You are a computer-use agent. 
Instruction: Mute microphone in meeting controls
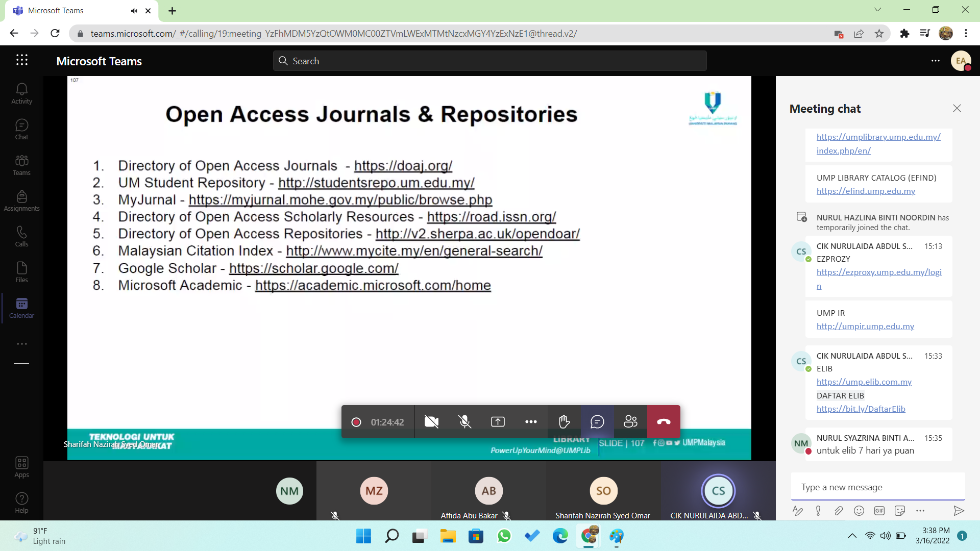[x=465, y=422]
